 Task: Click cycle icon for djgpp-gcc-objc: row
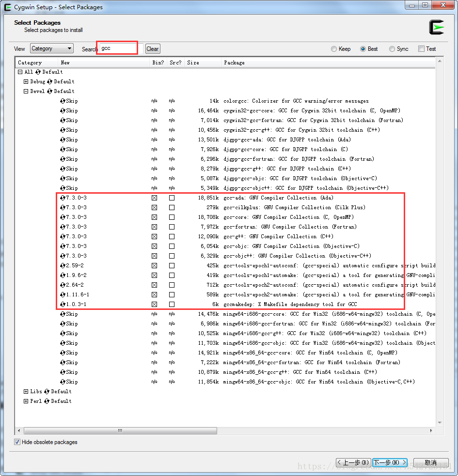point(63,178)
